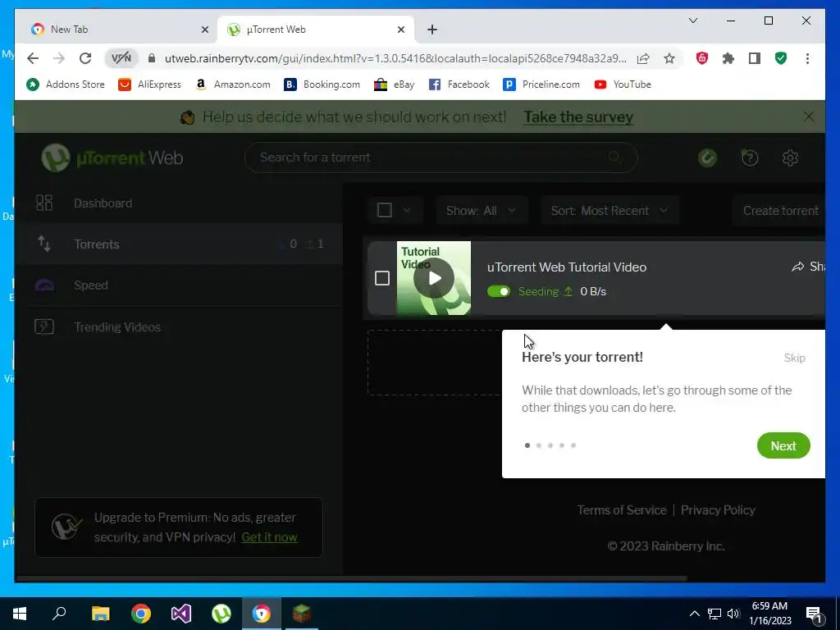Viewport: 840px width, 630px height.
Task: Open the Amazon.com bookmark
Action: coord(233,84)
